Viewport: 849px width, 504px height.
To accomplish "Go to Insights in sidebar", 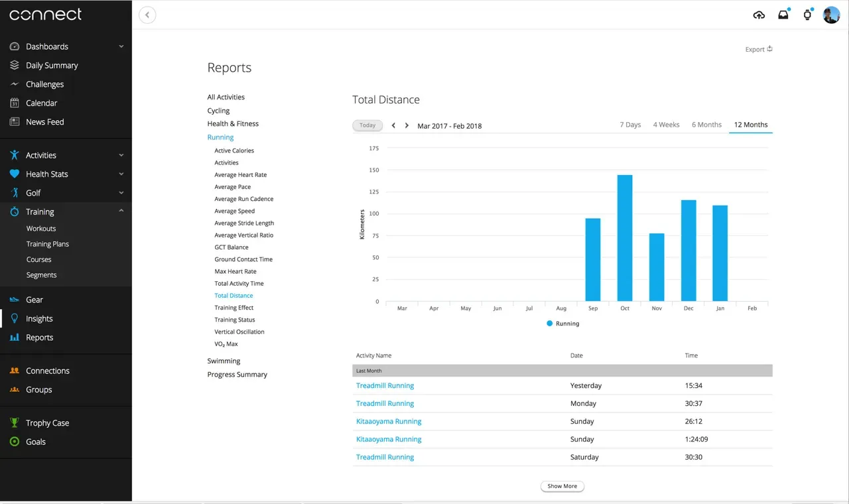I will point(39,319).
